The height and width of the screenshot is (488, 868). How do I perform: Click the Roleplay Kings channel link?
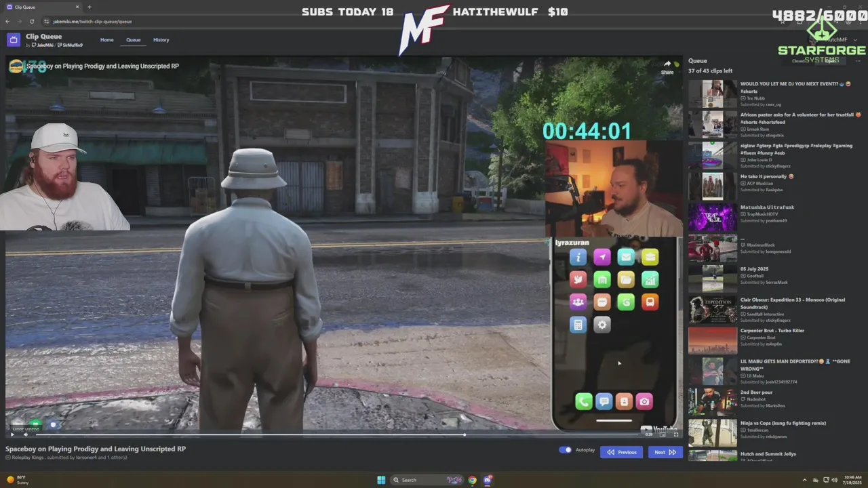coord(27,457)
